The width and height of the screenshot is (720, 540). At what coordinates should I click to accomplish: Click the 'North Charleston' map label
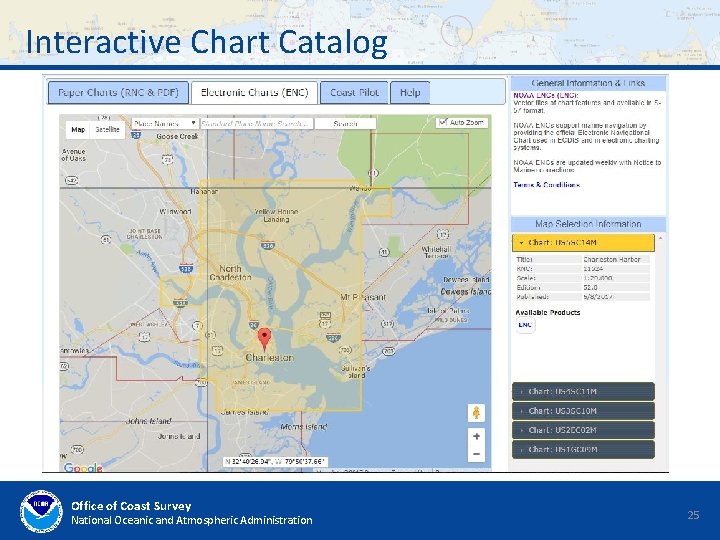coord(230,273)
